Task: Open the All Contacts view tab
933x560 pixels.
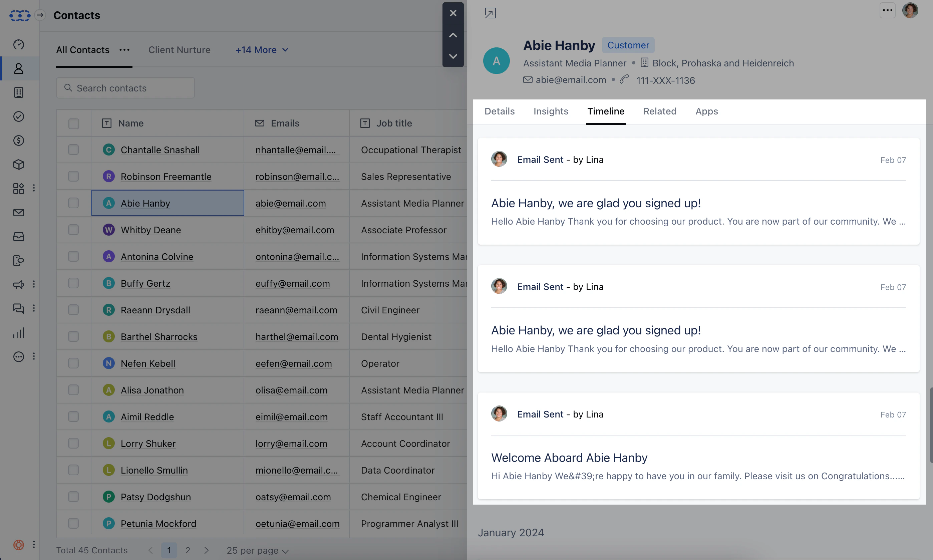Action: 83,50
